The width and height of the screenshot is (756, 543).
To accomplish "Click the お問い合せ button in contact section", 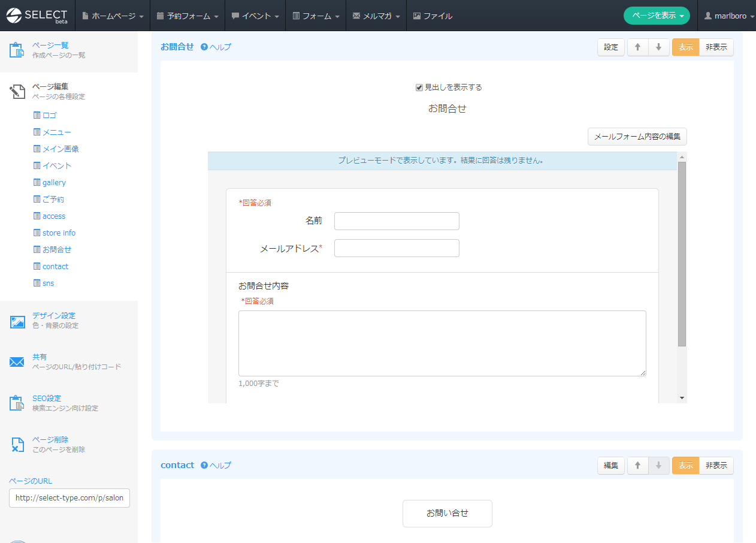I will pyautogui.click(x=447, y=514).
